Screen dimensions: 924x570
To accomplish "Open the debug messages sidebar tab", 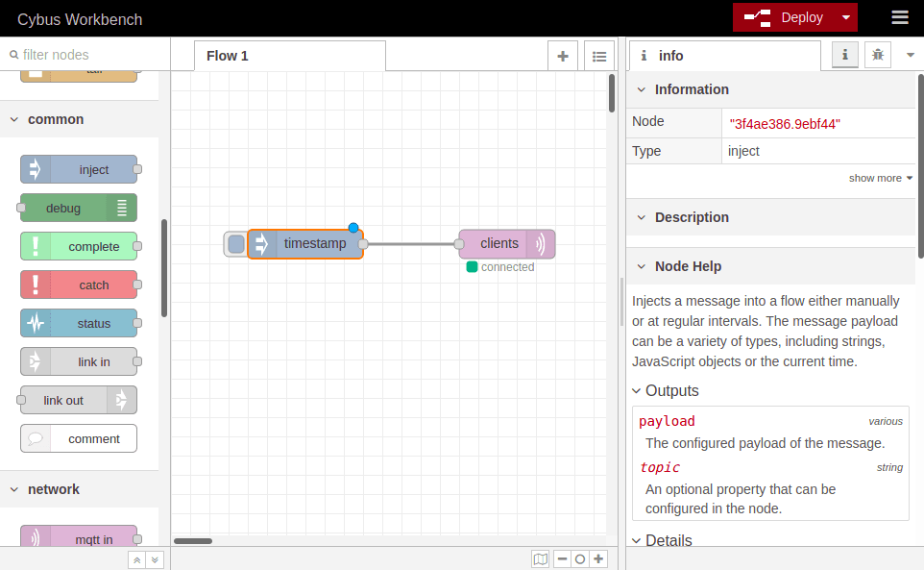I will pos(877,56).
